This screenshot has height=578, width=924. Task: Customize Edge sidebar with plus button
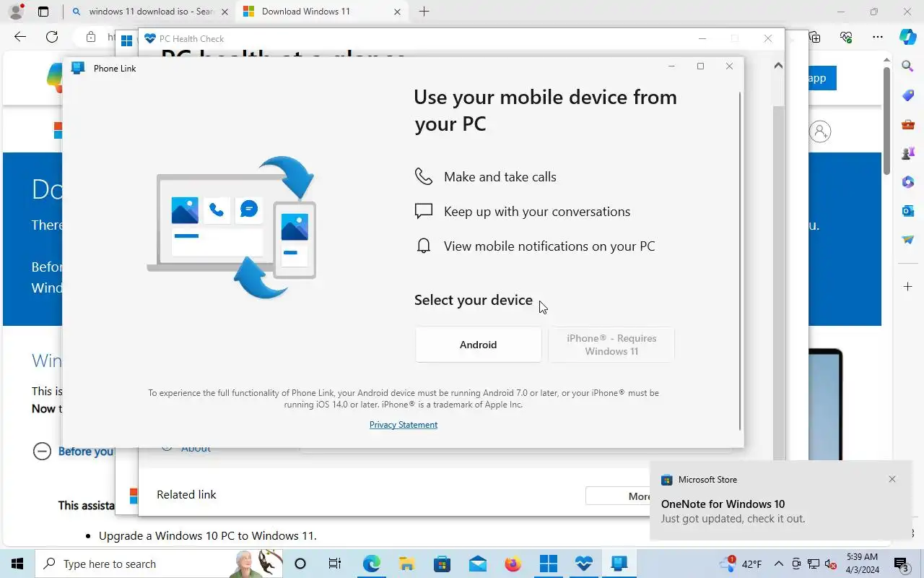click(x=908, y=287)
